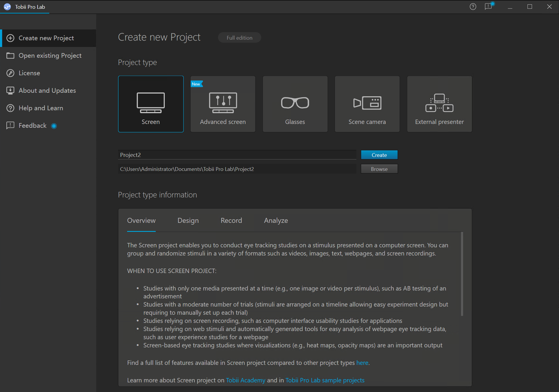Viewport: 559px width, 392px height.
Task: Follow the 'here' features list link
Action: point(362,363)
